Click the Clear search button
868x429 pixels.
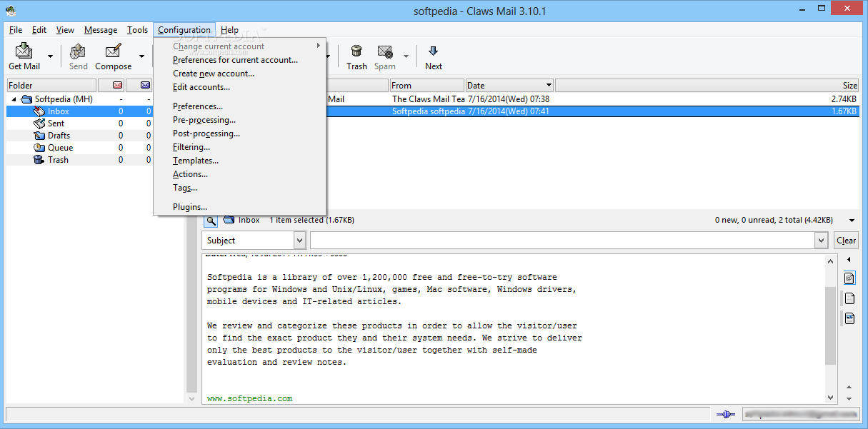846,241
